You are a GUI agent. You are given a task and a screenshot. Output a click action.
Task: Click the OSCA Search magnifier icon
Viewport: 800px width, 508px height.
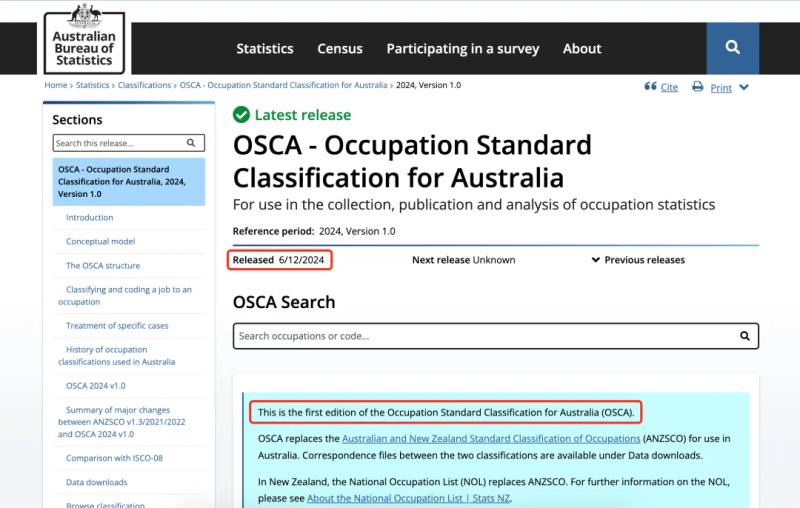point(745,336)
